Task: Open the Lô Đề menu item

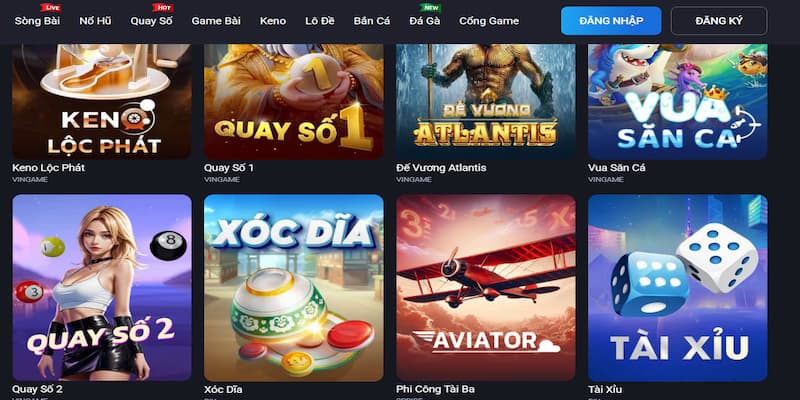Action: [x=320, y=21]
